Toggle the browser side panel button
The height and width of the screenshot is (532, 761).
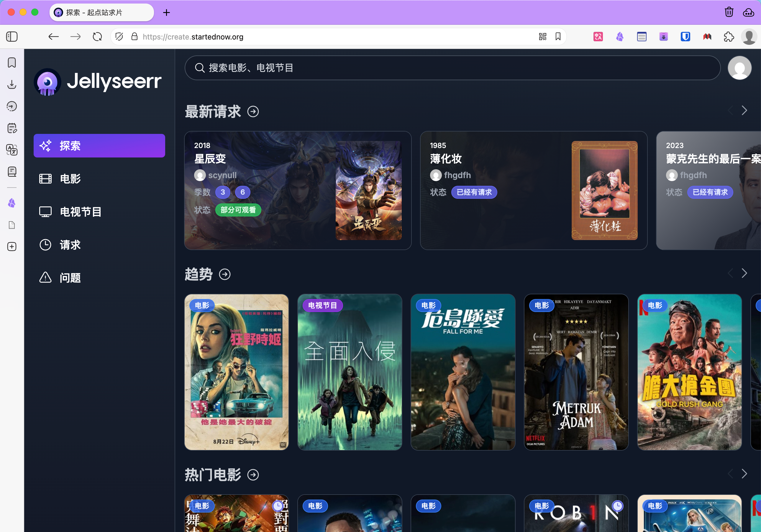(x=12, y=37)
